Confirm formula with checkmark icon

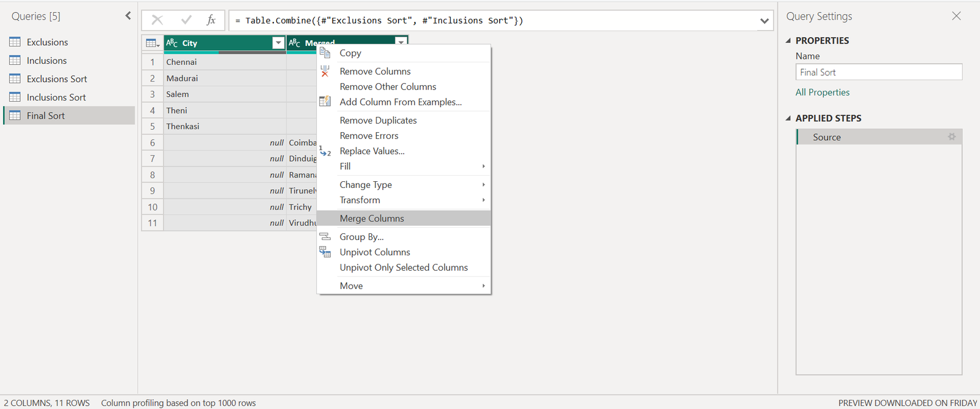(186, 20)
